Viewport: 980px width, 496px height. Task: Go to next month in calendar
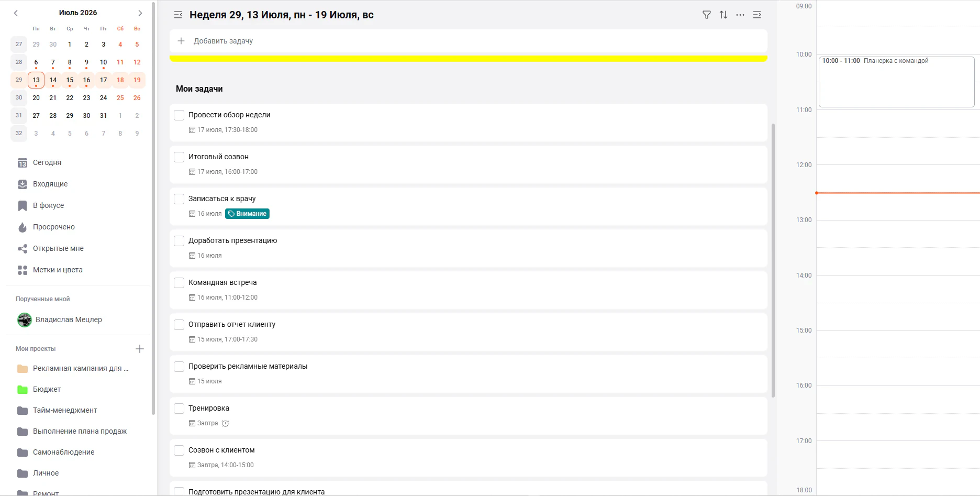pos(140,13)
